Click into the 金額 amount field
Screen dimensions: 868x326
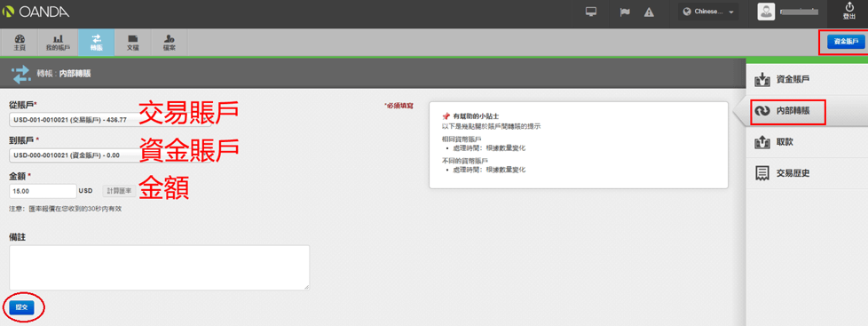(43, 191)
